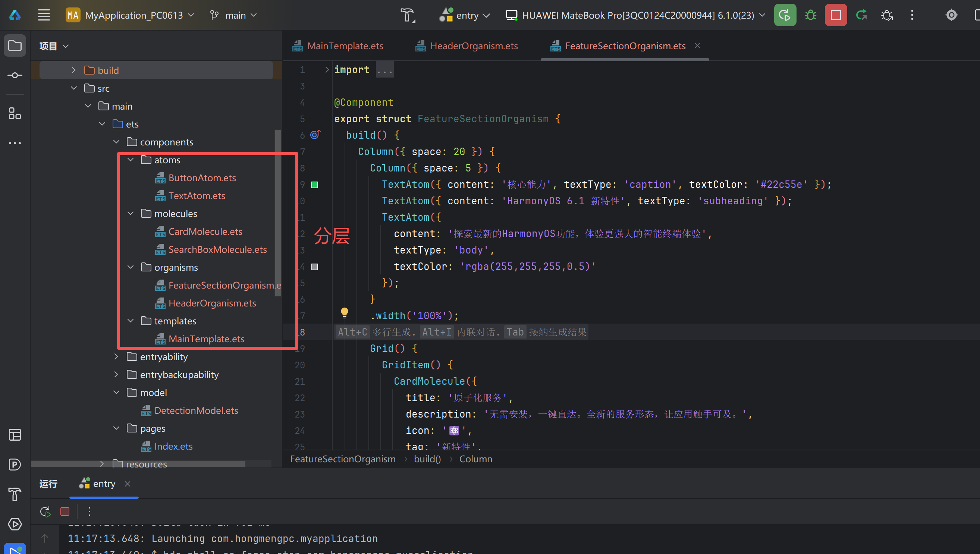The image size is (980, 554).
Task: Start debugging with the green bug icon
Action: (810, 15)
